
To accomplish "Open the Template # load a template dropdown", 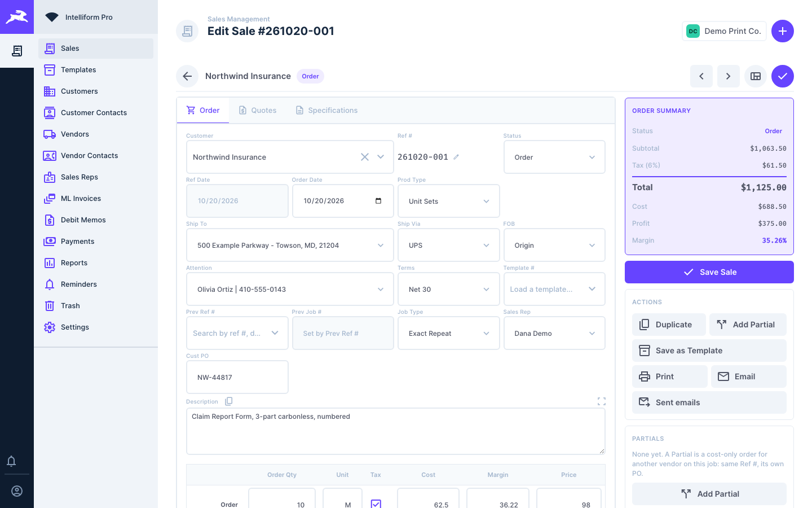I will coord(554,289).
